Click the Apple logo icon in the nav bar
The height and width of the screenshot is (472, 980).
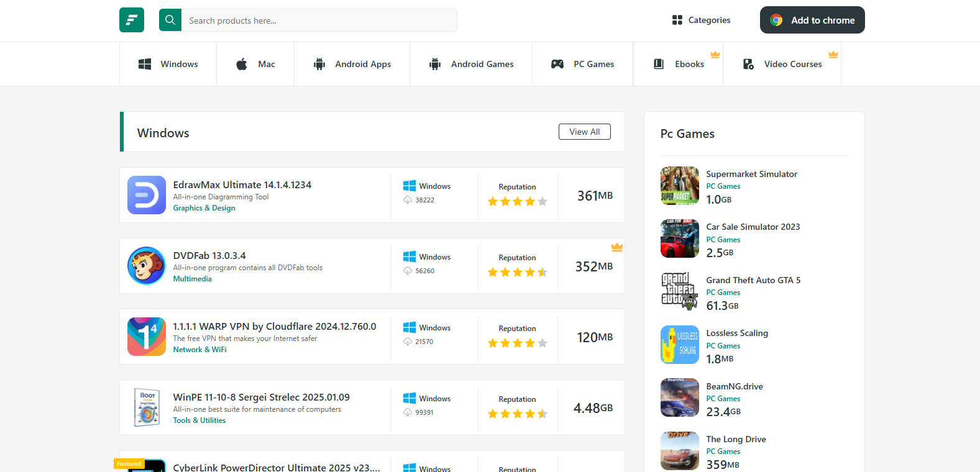[242, 64]
